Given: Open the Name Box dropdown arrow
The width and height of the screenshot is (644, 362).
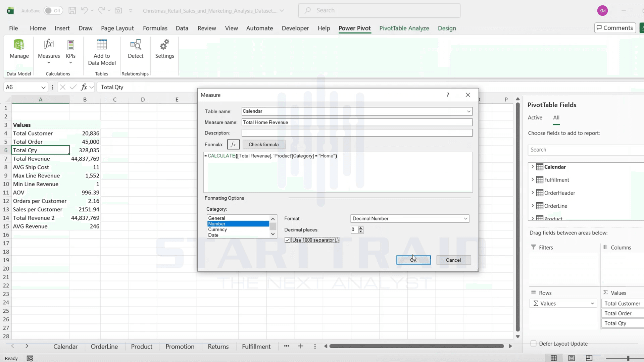Looking at the screenshot, I should [x=43, y=87].
